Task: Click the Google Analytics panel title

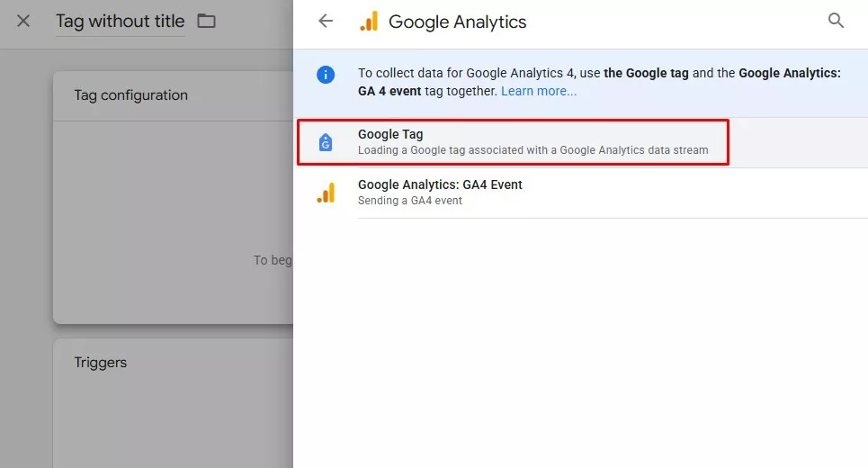Action: [457, 22]
